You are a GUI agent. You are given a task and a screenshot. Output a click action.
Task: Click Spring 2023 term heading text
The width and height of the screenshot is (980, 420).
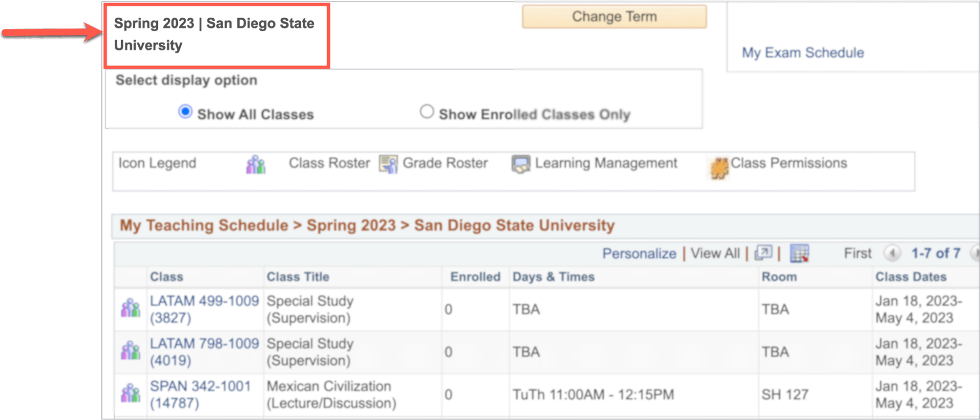pyautogui.click(x=214, y=34)
